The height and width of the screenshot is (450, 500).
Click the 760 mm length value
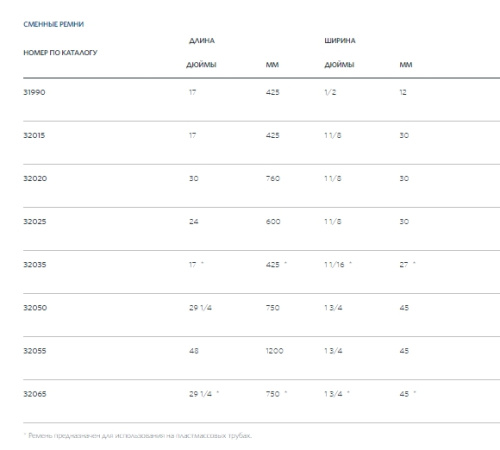pos(273,178)
